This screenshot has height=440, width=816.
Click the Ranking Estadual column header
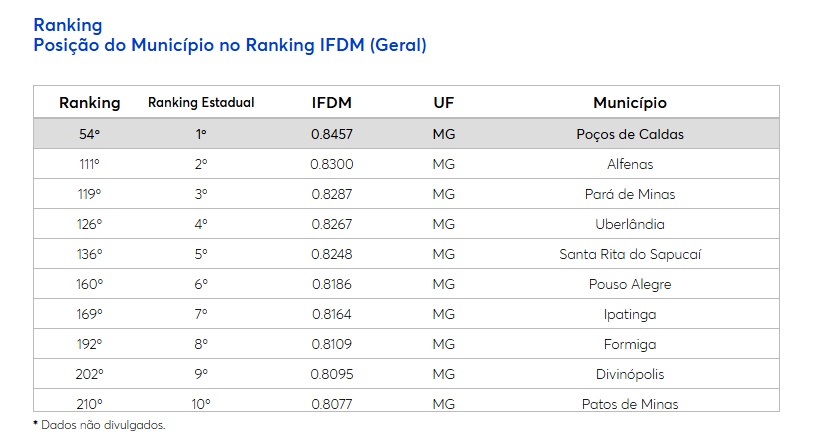pos(201,102)
